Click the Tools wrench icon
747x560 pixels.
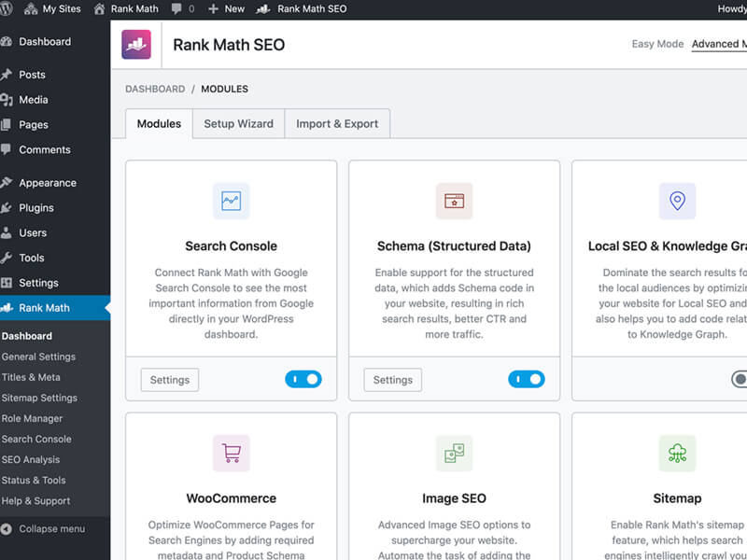[x=7, y=258]
